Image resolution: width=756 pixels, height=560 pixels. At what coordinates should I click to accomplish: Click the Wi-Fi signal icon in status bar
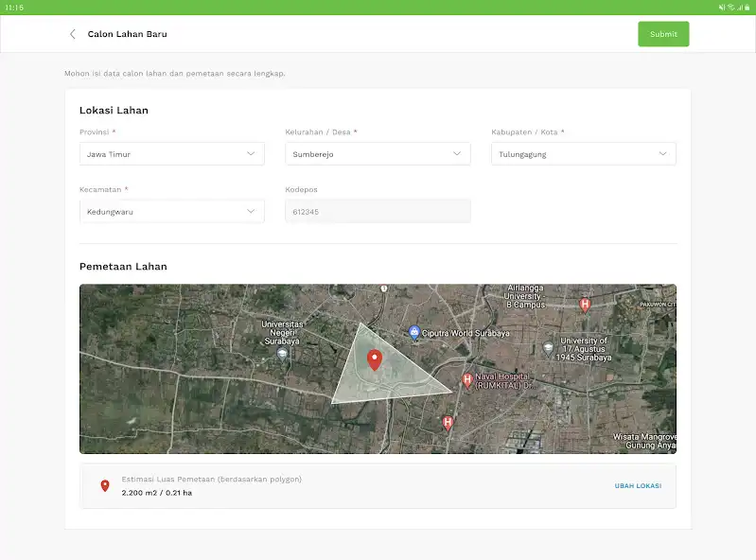tap(731, 8)
